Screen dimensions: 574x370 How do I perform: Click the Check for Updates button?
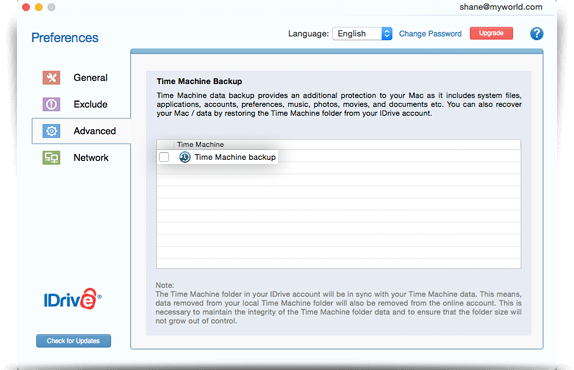pyautogui.click(x=73, y=341)
